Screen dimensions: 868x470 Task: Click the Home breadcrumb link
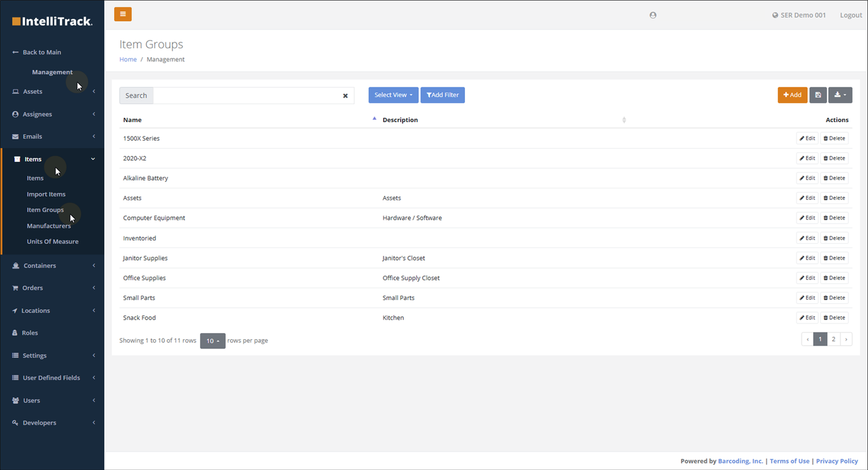point(128,60)
